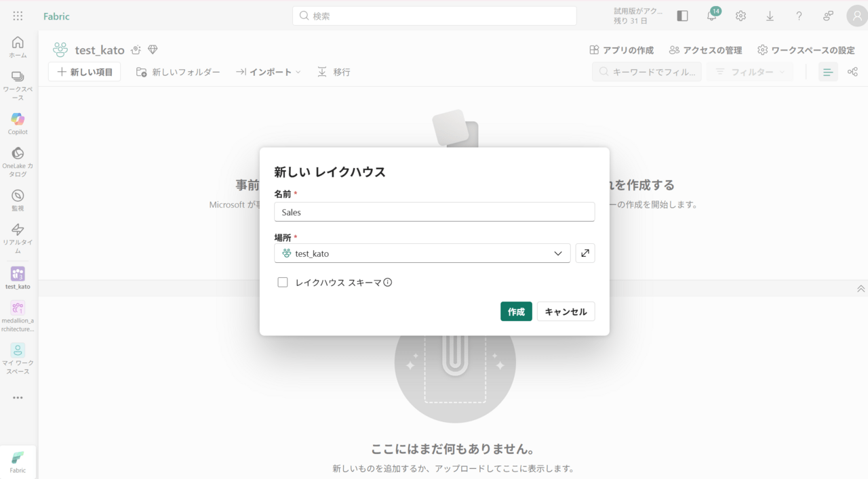Open the ワークスペース sidebar item
The height and width of the screenshot is (479, 868).
point(18,85)
